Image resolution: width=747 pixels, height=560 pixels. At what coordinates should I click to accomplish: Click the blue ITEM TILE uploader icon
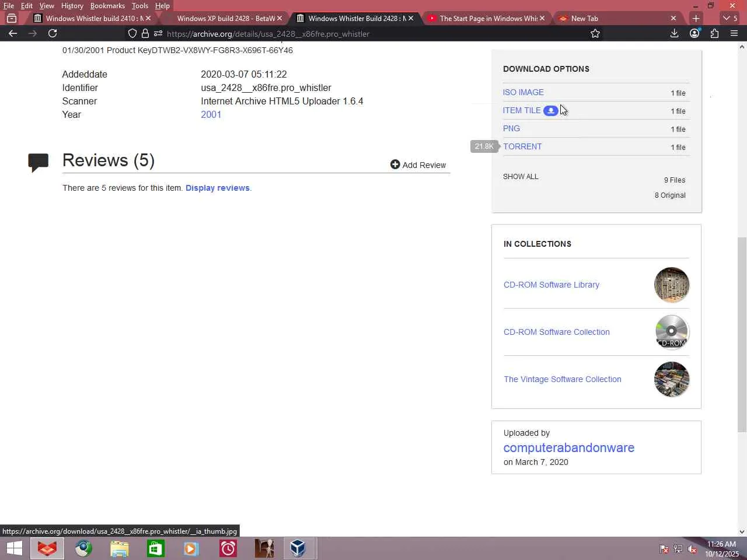(550, 111)
